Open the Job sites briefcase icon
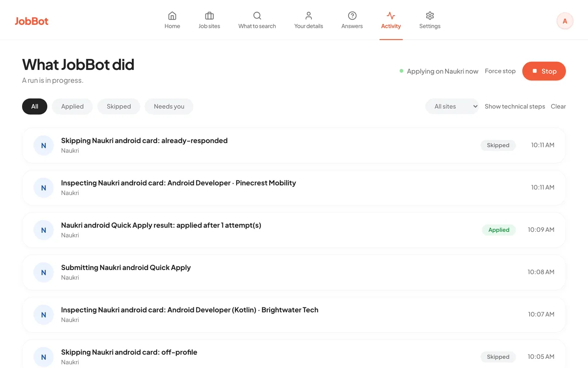This screenshot has height=368, width=588. click(x=209, y=16)
